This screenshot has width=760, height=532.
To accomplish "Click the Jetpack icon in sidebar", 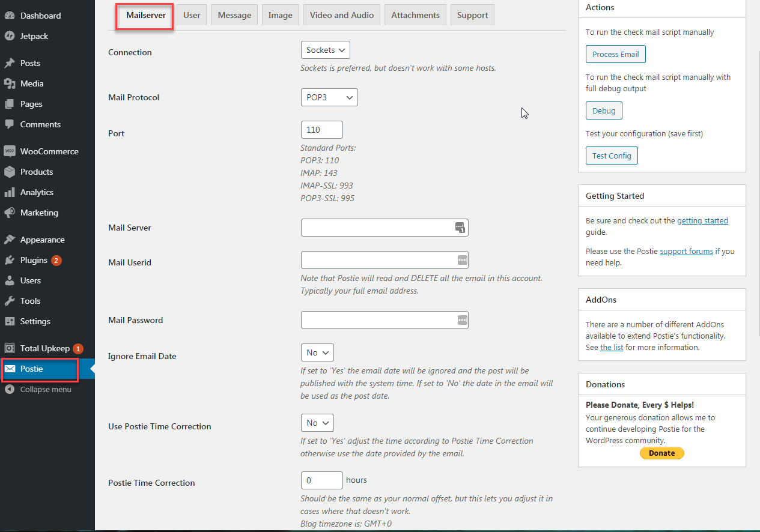I will [10, 36].
